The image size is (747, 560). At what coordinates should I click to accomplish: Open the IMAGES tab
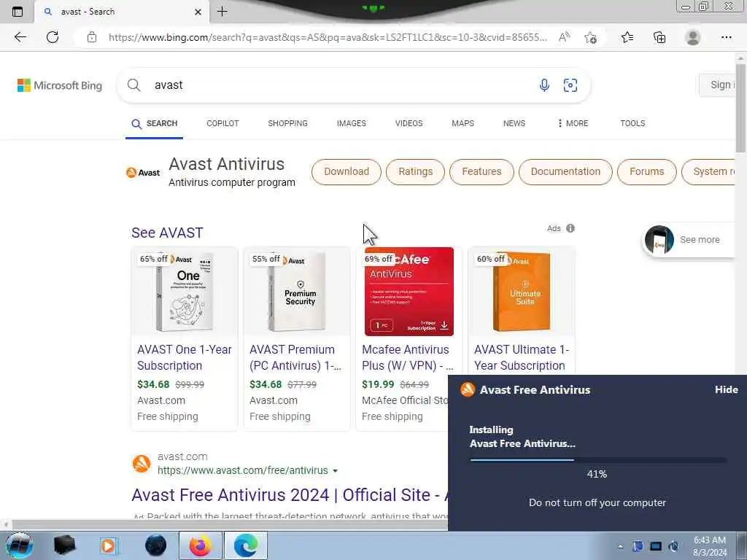coord(352,123)
